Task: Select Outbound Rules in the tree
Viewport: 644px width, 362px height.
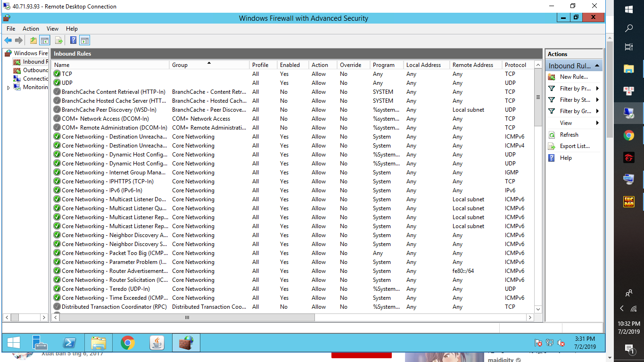Action: 35,70
